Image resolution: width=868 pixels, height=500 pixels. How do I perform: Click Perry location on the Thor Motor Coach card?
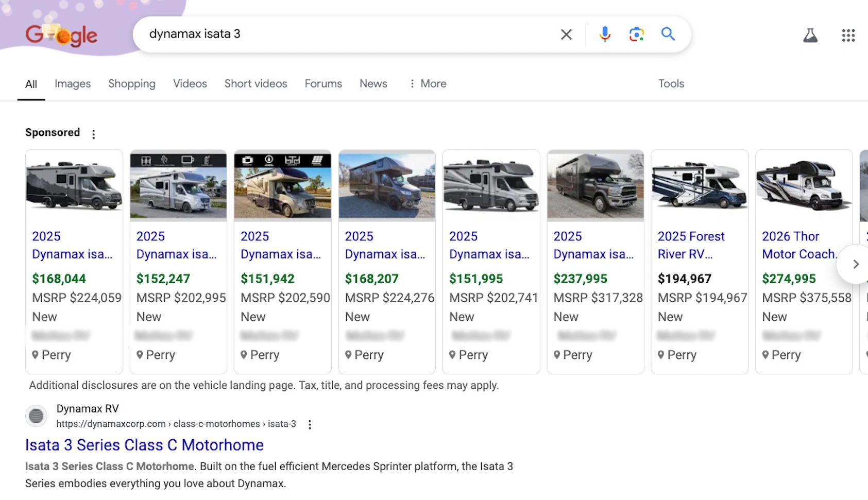781,355
